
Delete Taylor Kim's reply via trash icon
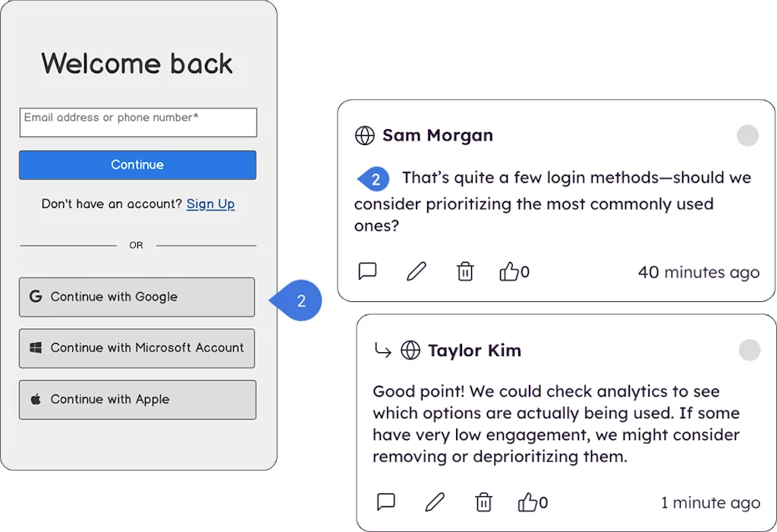click(483, 502)
